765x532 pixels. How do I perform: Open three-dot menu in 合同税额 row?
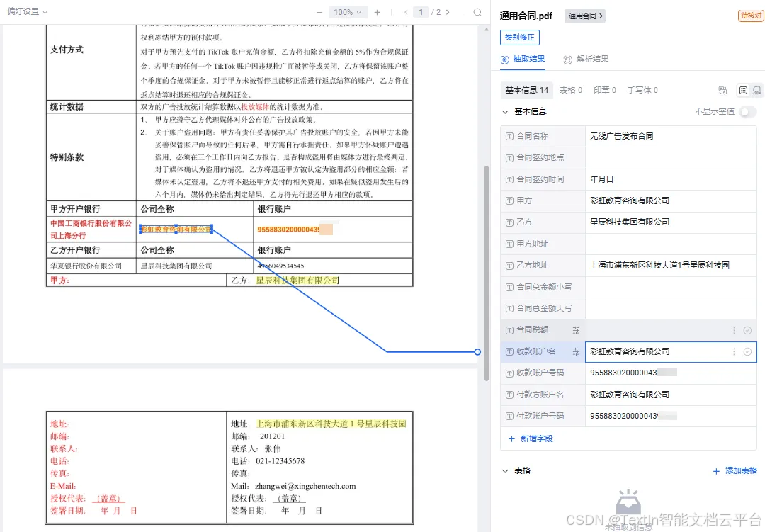[x=734, y=330]
